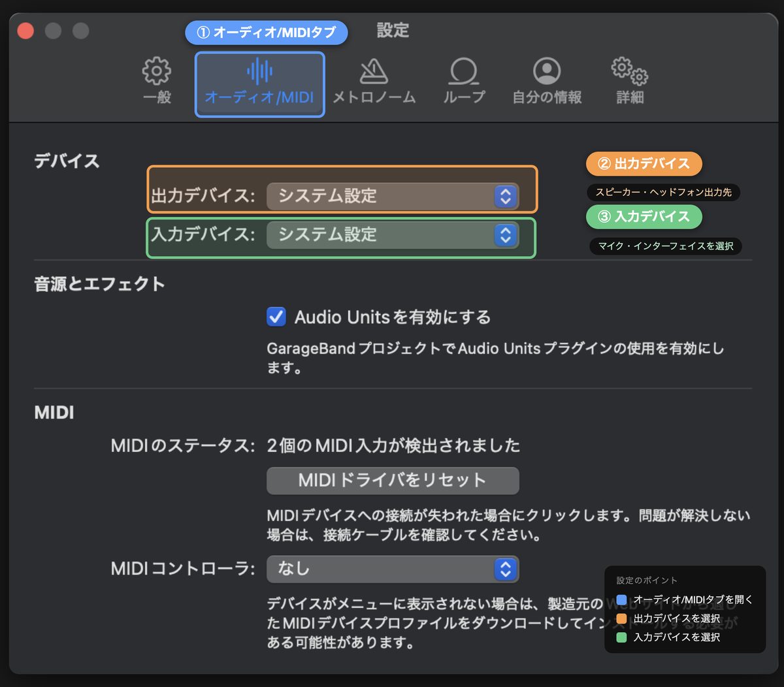Screen dimensions: 784x687
Task: Open the 出力デバイス dropdown
Action: (x=393, y=196)
